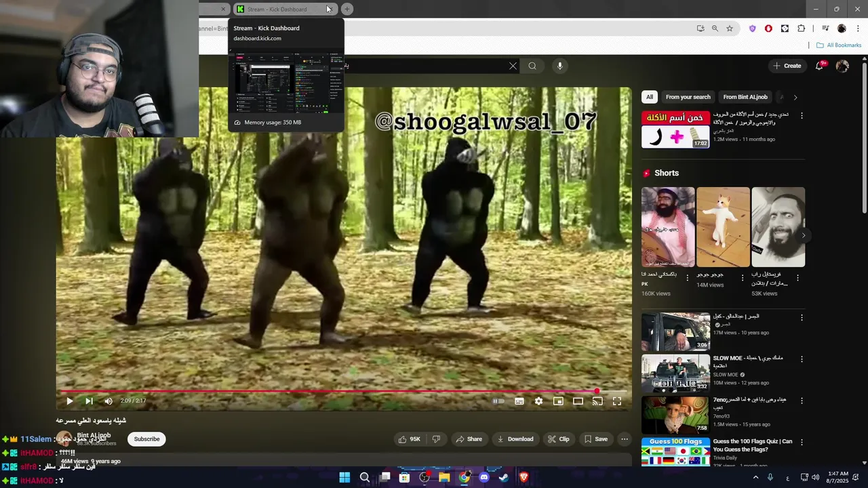Open the SLOW MOE video title
The width and height of the screenshot is (868, 488).
tap(748, 361)
